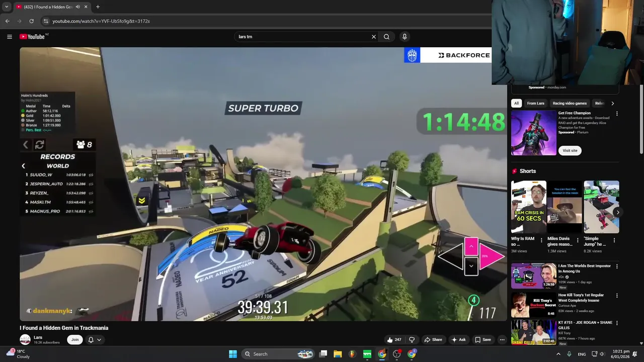
Task: Open 'Why Is RAM so…' short
Action: (528, 207)
